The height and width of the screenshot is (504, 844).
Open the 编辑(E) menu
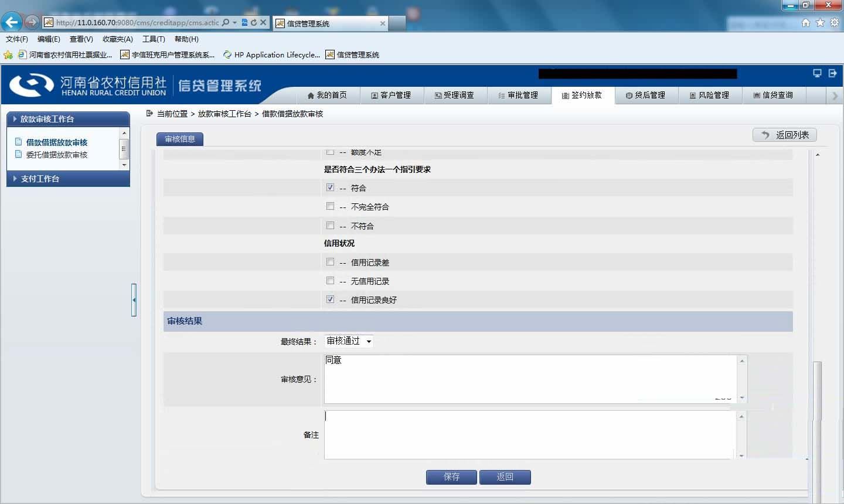[49, 39]
